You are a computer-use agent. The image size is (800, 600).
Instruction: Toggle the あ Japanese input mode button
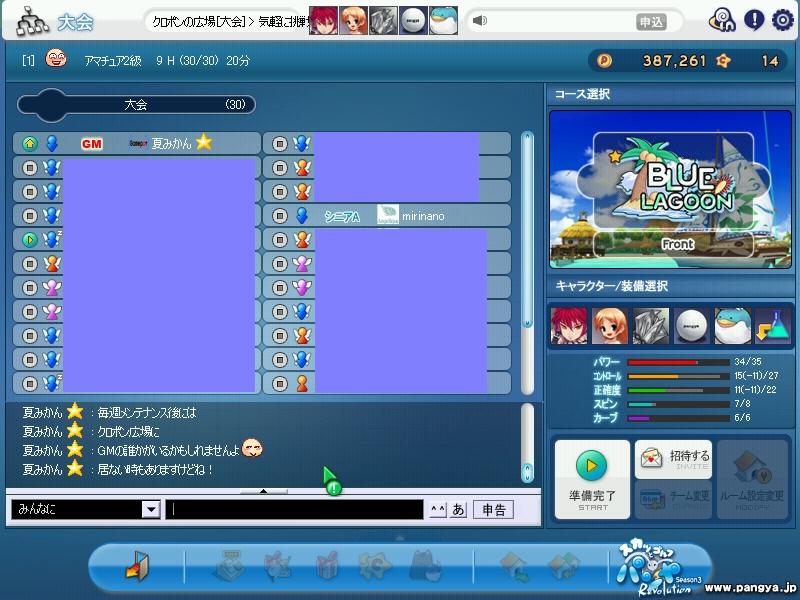click(x=458, y=510)
